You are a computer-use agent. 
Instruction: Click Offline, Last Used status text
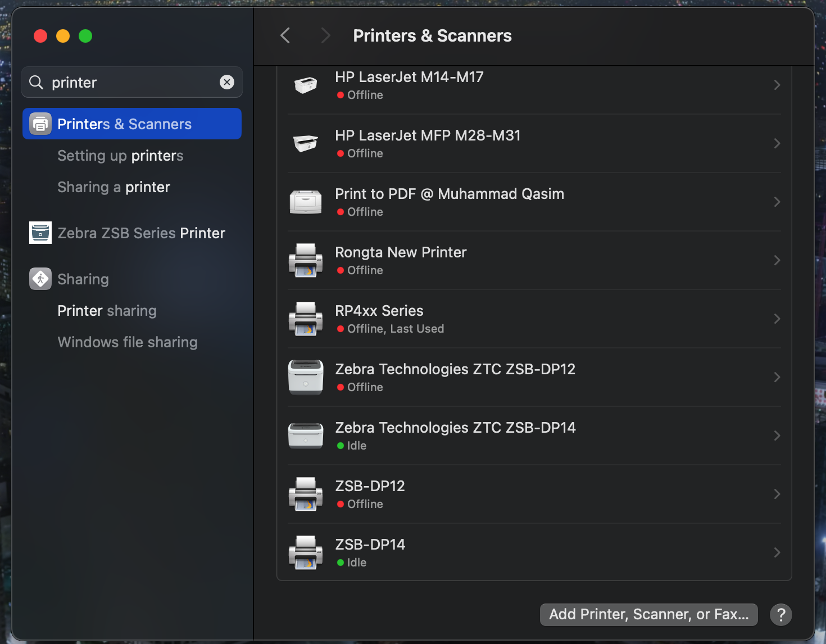point(396,329)
